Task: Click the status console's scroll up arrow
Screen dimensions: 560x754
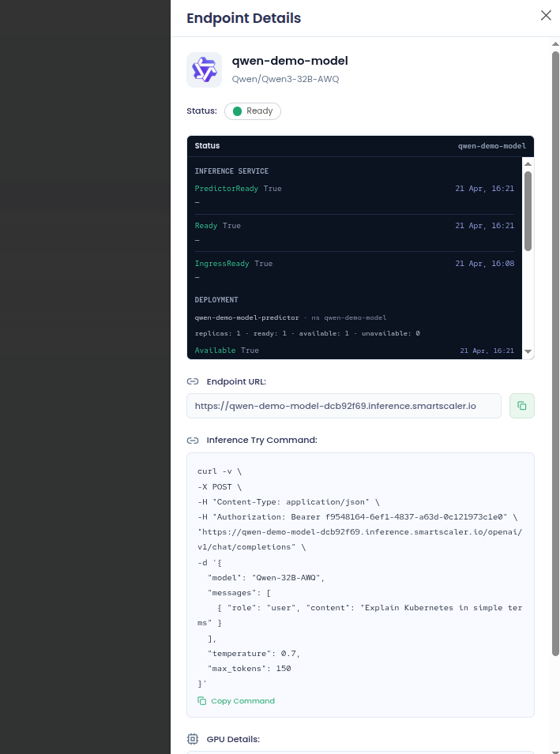Action: pyautogui.click(x=528, y=163)
